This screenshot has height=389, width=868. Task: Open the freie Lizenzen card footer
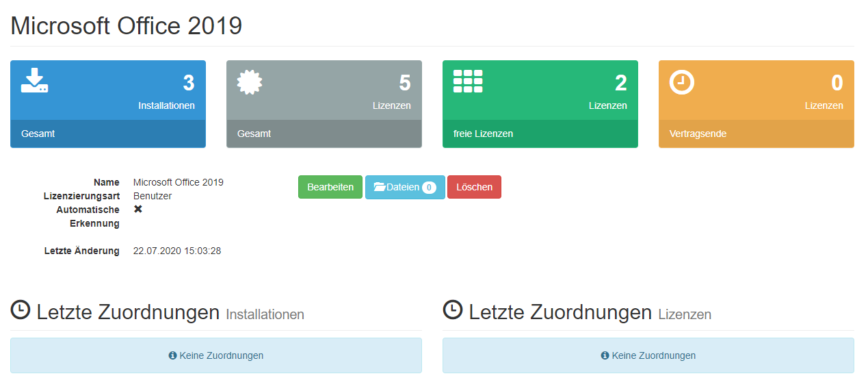(540, 134)
